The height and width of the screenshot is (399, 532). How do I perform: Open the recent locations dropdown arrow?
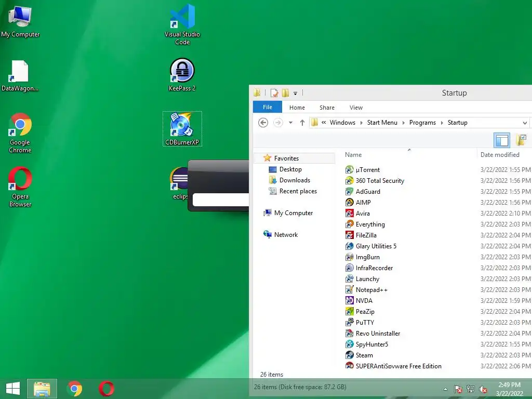290,123
